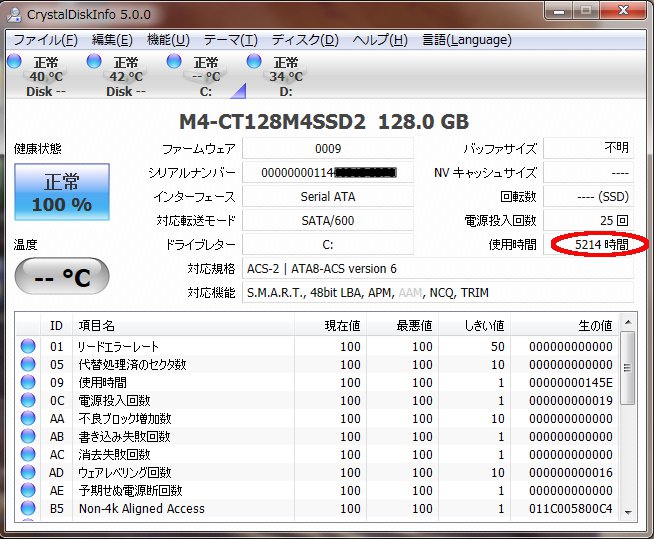This screenshot has height=540, width=654.
Task: Select the 不良ブロック増加数 row
Action: [x=317, y=418]
